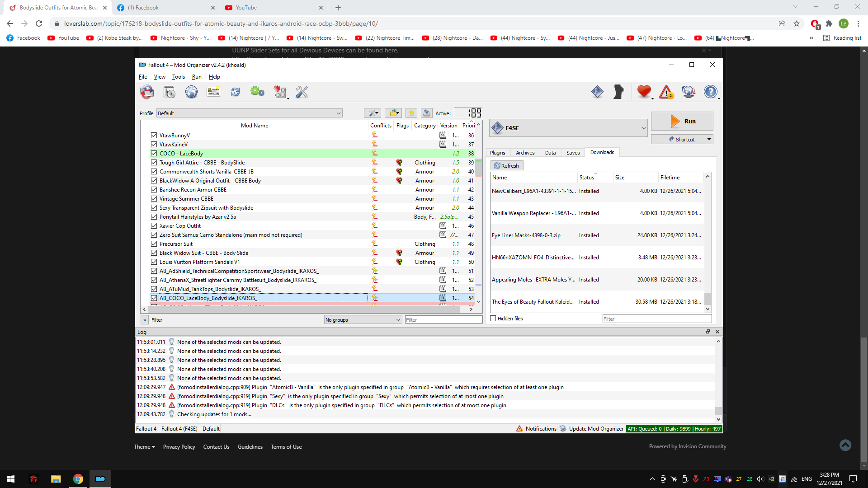Toggle Tough Girl Attire checkbox
This screenshot has width=868, height=488.
[x=154, y=163]
